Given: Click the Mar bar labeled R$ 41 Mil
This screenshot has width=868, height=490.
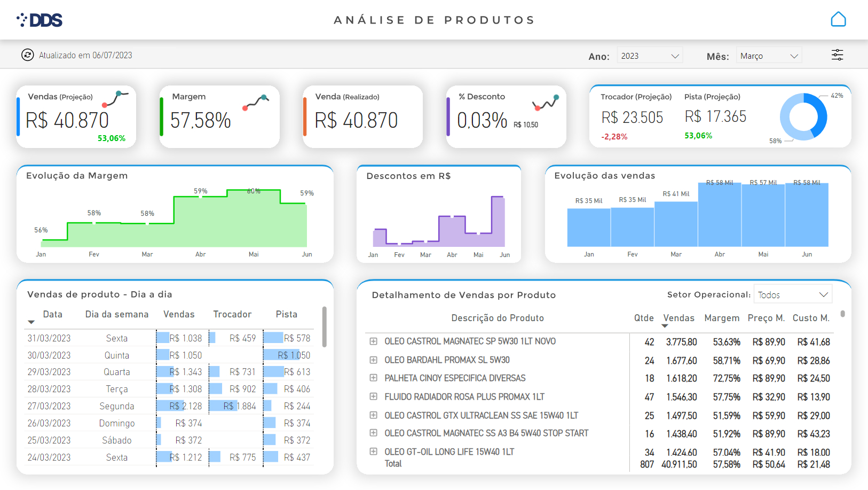Looking at the screenshot, I should (x=676, y=224).
